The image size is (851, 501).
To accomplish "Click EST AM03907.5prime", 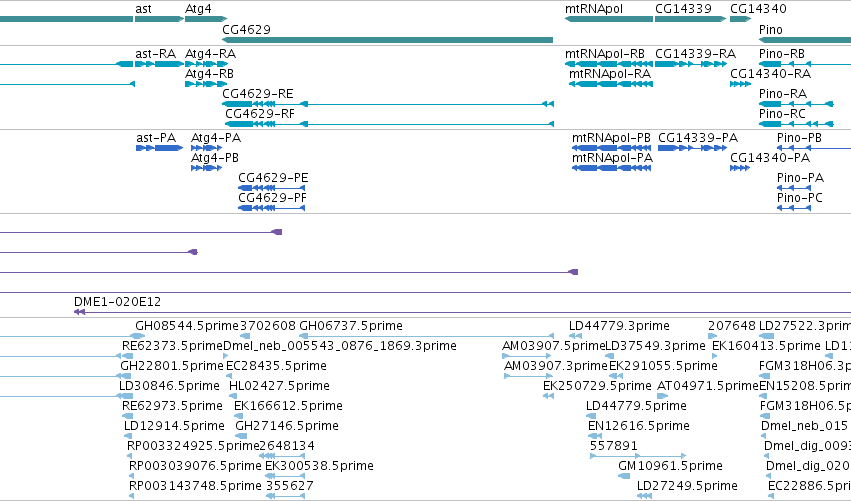I will [x=553, y=346].
